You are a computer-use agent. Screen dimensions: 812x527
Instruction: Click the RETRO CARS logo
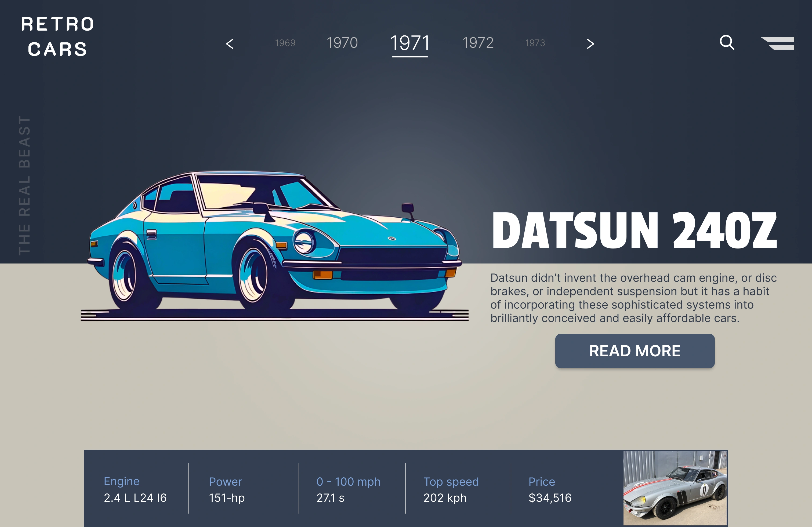tap(57, 36)
